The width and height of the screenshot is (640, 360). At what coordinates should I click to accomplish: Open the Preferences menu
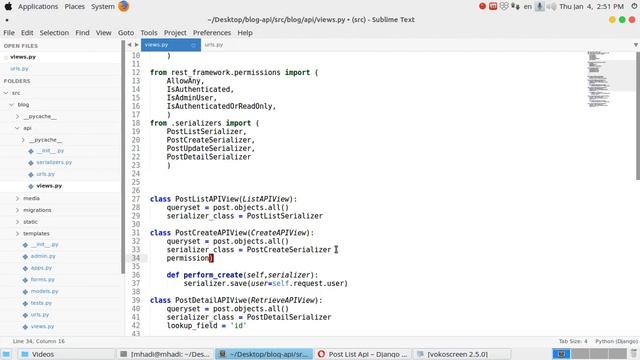[211, 33]
